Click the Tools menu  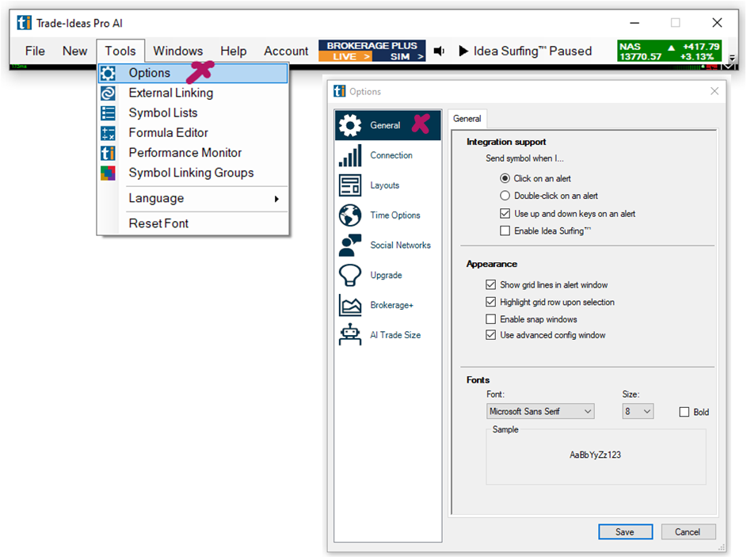point(120,51)
